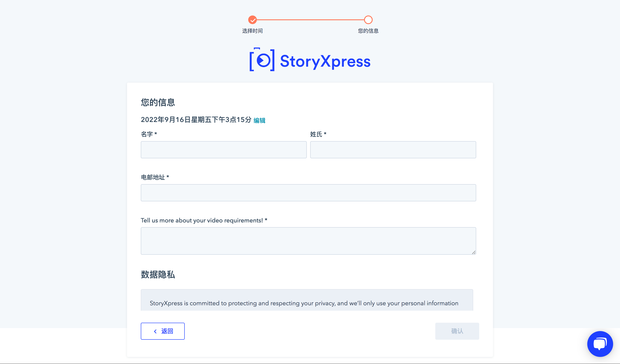Click the textarea resize handle corner

pyautogui.click(x=474, y=252)
